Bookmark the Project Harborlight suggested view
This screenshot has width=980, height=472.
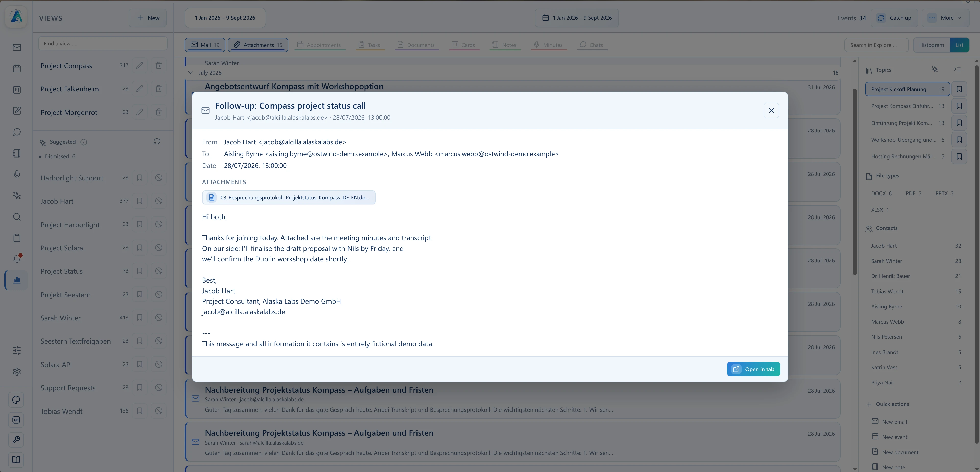coord(140,225)
